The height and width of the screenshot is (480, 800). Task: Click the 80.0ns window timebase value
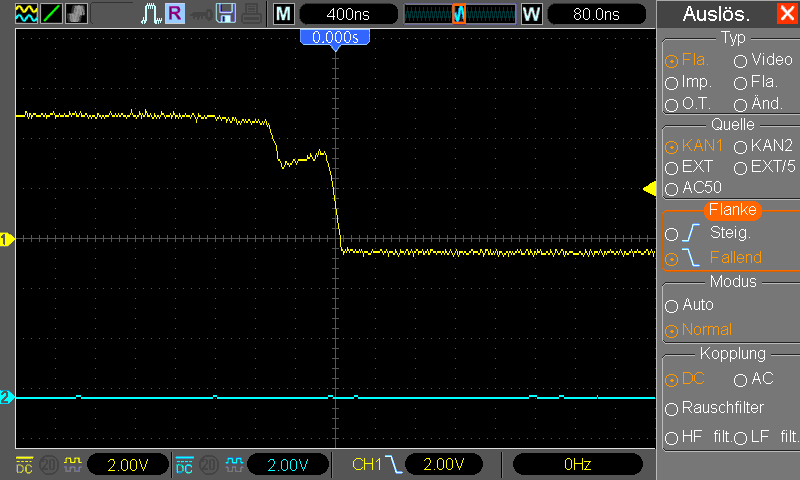pyautogui.click(x=596, y=14)
